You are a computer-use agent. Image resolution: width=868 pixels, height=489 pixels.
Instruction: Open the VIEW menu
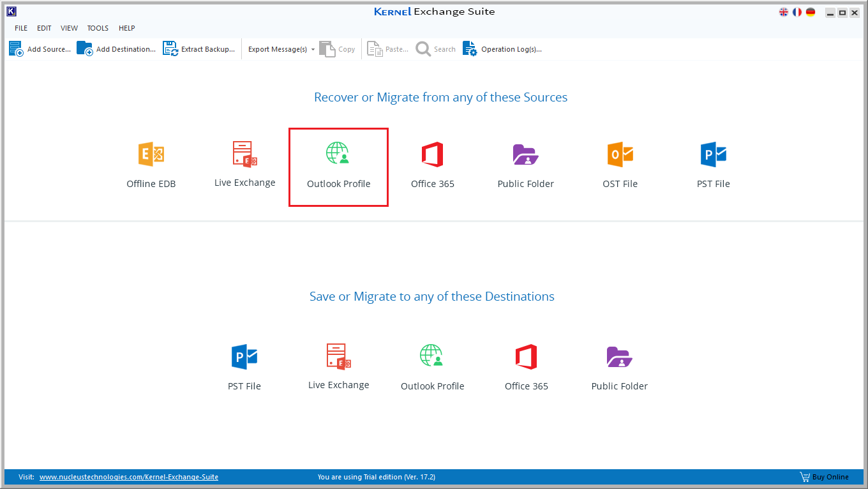coord(69,28)
